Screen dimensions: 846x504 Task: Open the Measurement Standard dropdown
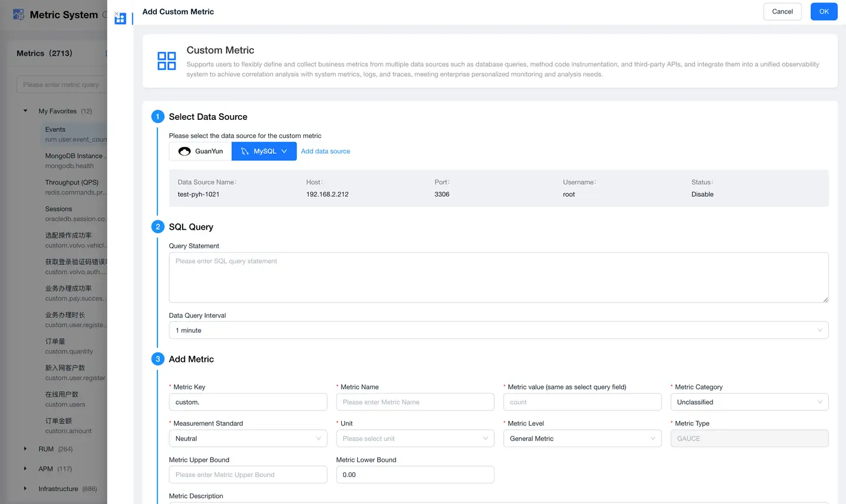[248, 439]
